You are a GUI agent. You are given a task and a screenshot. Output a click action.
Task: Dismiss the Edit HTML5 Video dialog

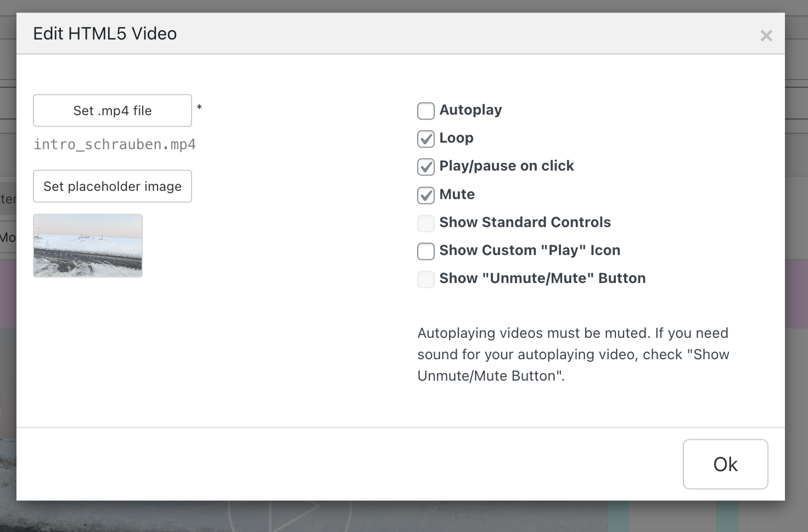pyautogui.click(x=766, y=35)
